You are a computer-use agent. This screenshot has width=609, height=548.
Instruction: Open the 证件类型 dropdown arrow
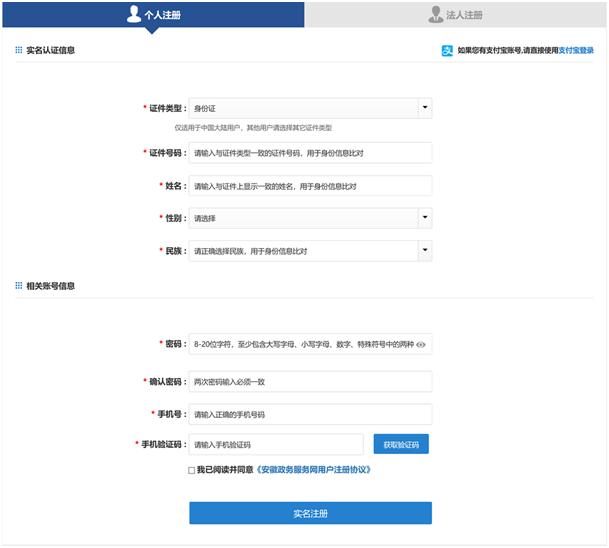point(424,108)
